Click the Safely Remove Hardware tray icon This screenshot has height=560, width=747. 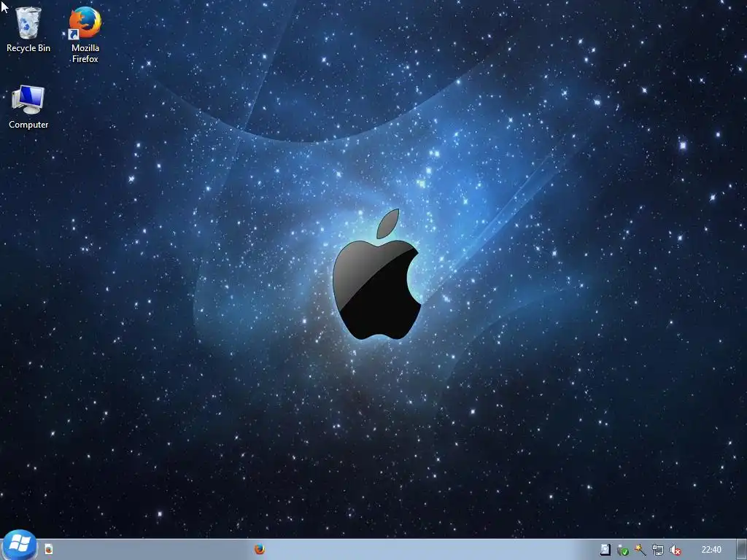click(x=622, y=550)
